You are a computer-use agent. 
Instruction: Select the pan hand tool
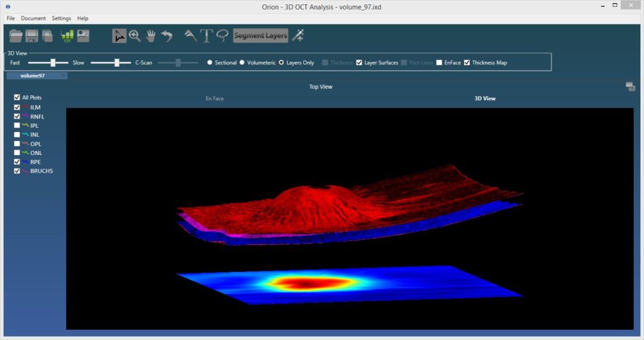pyautogui.click(x=151, y=36)
